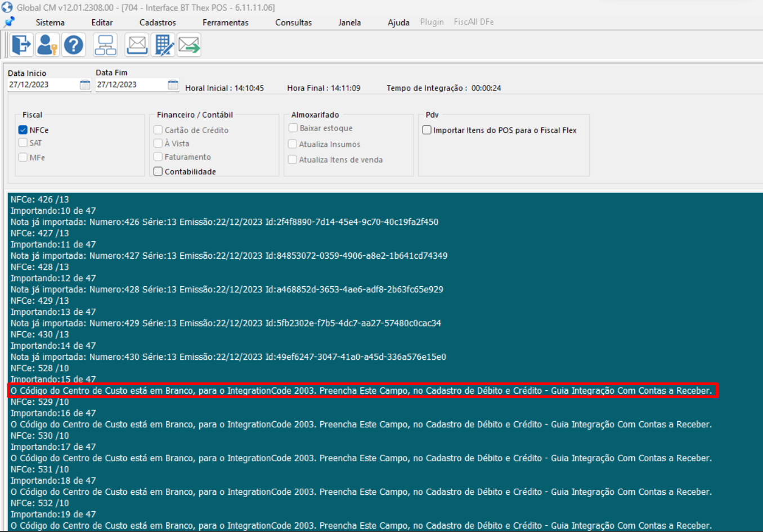Enable Cartão de Crédito checkbox

click(x=158, y=130)
